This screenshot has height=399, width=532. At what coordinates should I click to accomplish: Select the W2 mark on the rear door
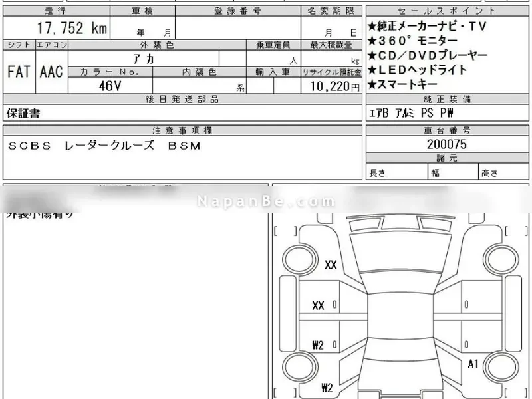pos(318,344)
